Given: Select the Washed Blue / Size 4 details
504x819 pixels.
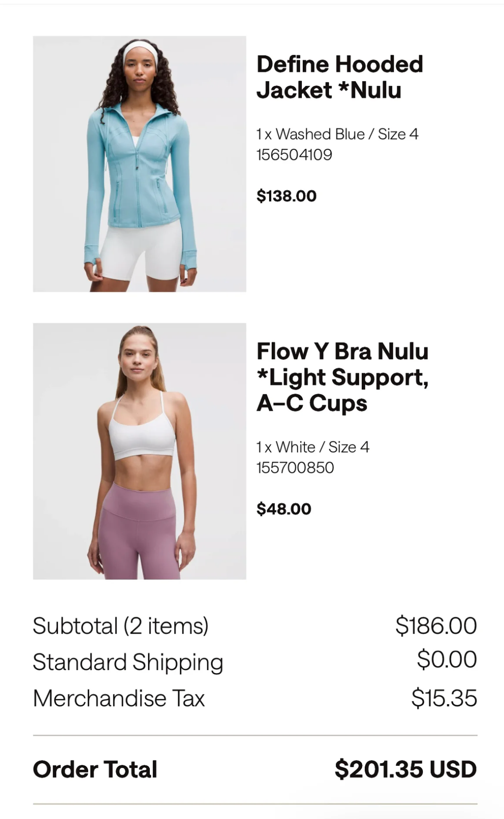Looking at the screenshot, I should click(337, 134).
